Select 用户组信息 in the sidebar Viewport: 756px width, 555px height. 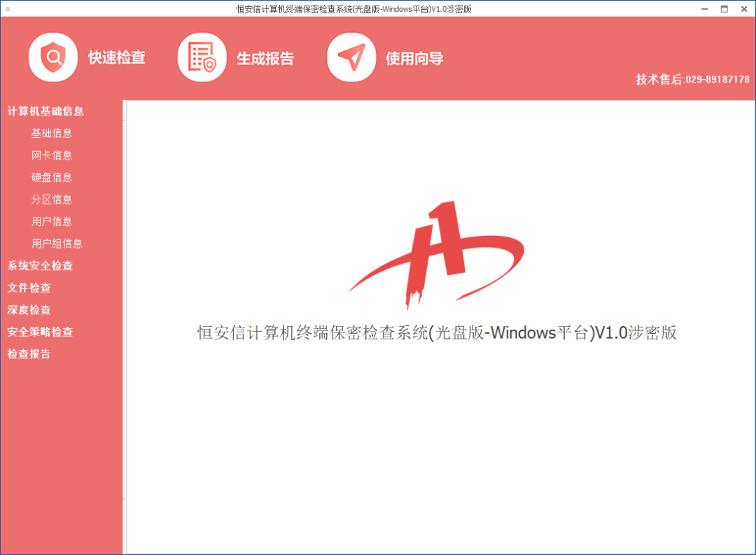click(57, 244)
